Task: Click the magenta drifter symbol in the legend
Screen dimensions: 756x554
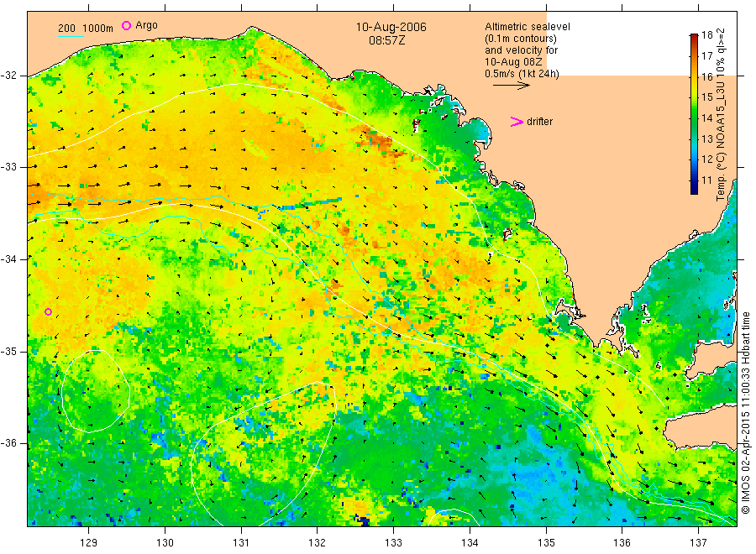Action: [517, 122]
